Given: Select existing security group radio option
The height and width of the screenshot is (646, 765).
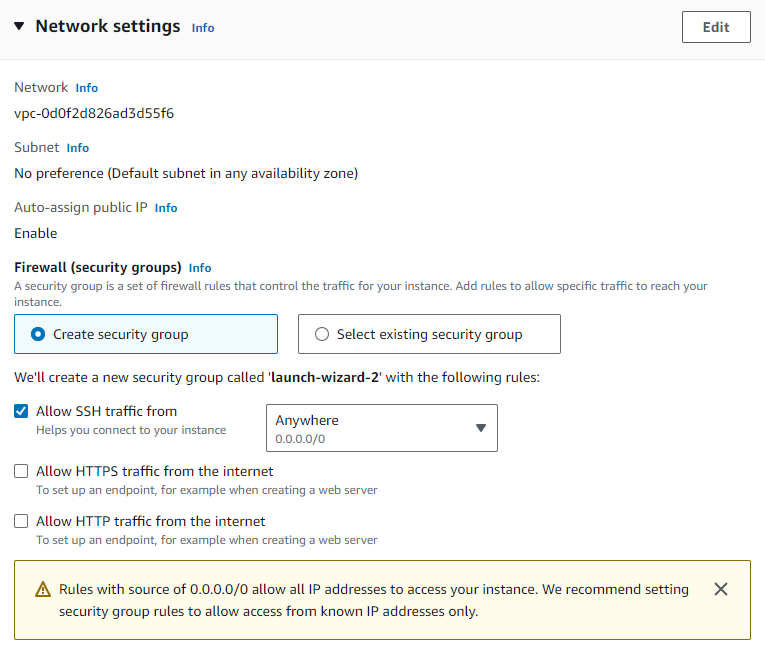Looking at the screenshot, I should (322, 334).
